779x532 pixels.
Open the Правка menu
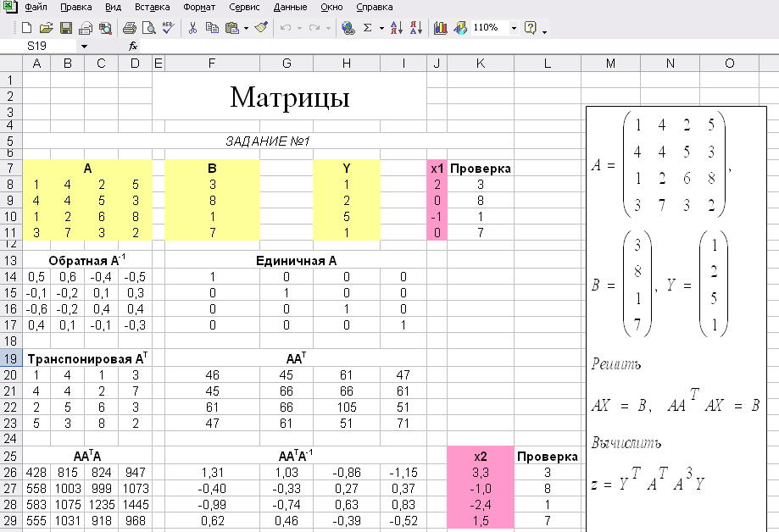pyautogui.click(x=76, y=7)
